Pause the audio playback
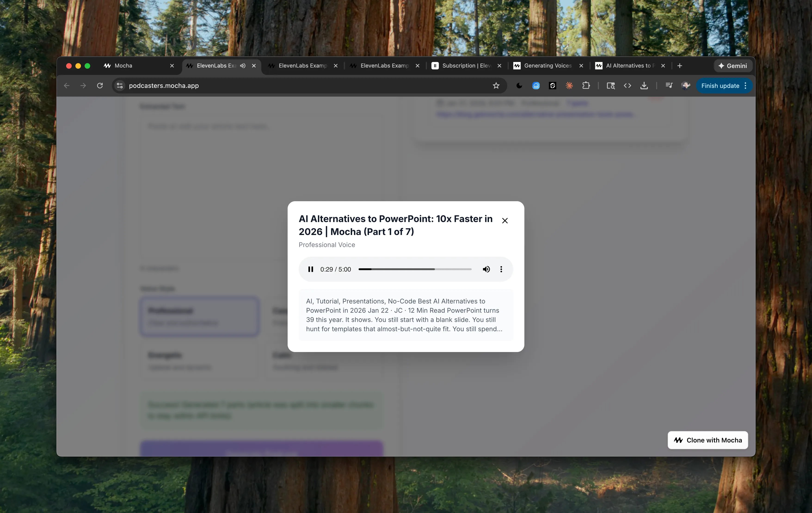 click(x=311, y=269)
